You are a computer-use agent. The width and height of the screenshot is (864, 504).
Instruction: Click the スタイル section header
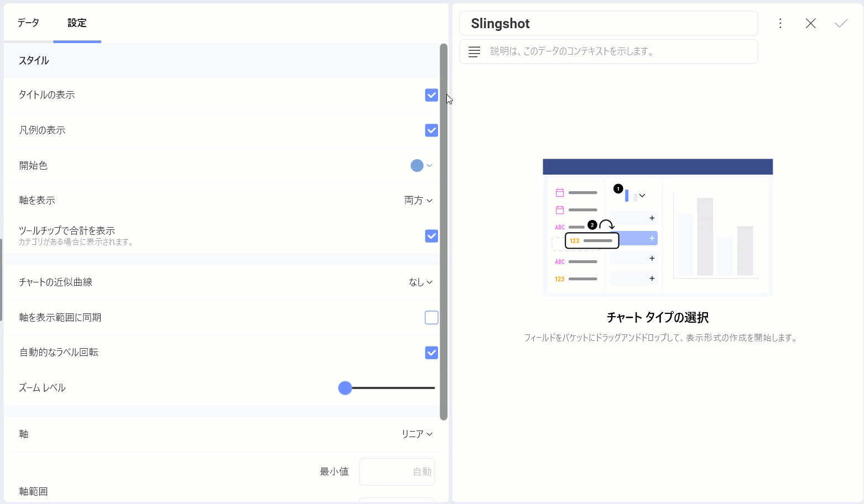(x=221, y=61)
